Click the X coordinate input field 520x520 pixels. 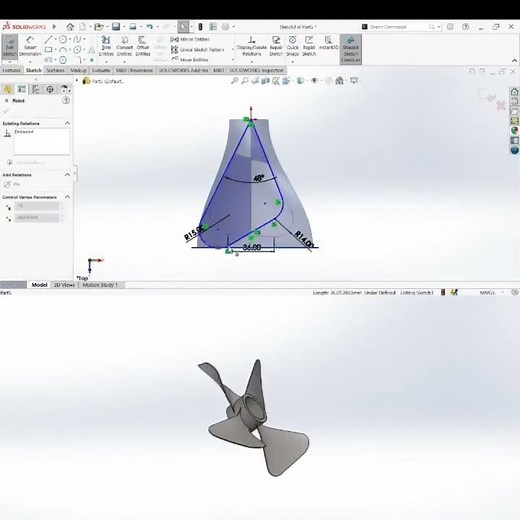click(x=37, y=207)
